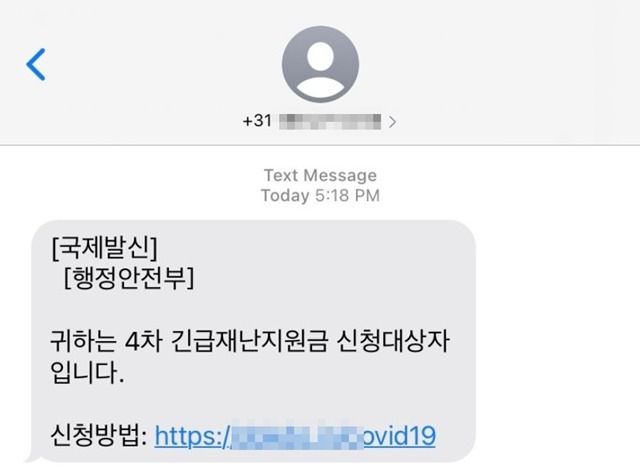Expand contact details chevron beside the number
Image resolution: width=640 pixels, height=474 pixels.
pyautogui.click(x=392, y=122)
